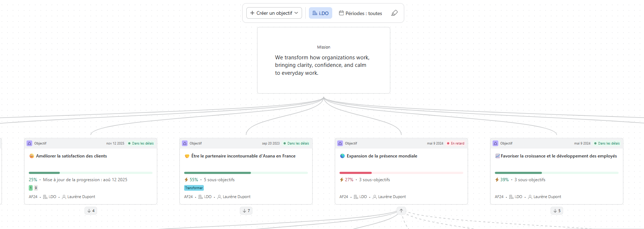
Task: Click the purple Objectif icon on satisfaction clients card
Action: (29, 143)
